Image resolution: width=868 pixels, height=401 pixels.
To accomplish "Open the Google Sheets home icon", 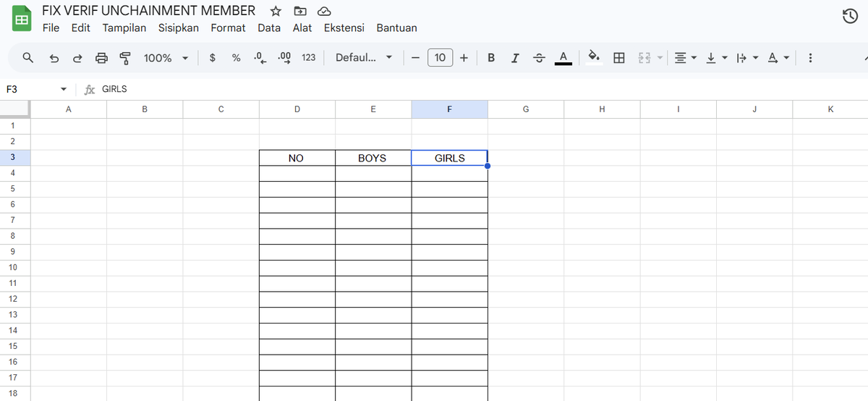I will point(22,19).
